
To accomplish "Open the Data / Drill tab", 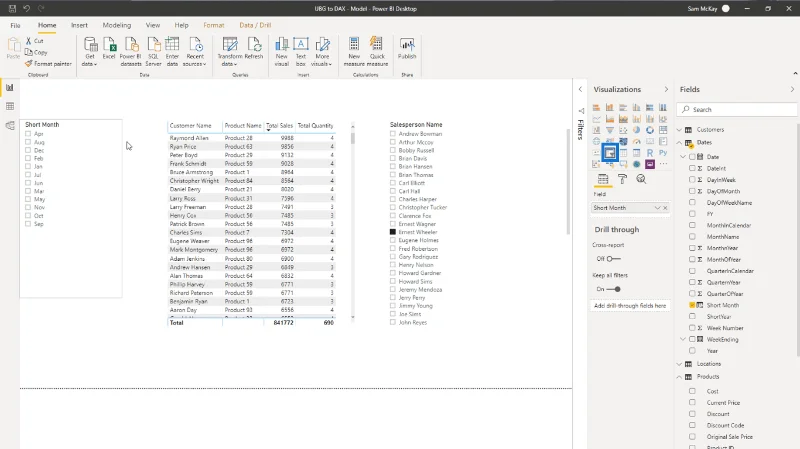I will tap(255, 25).
